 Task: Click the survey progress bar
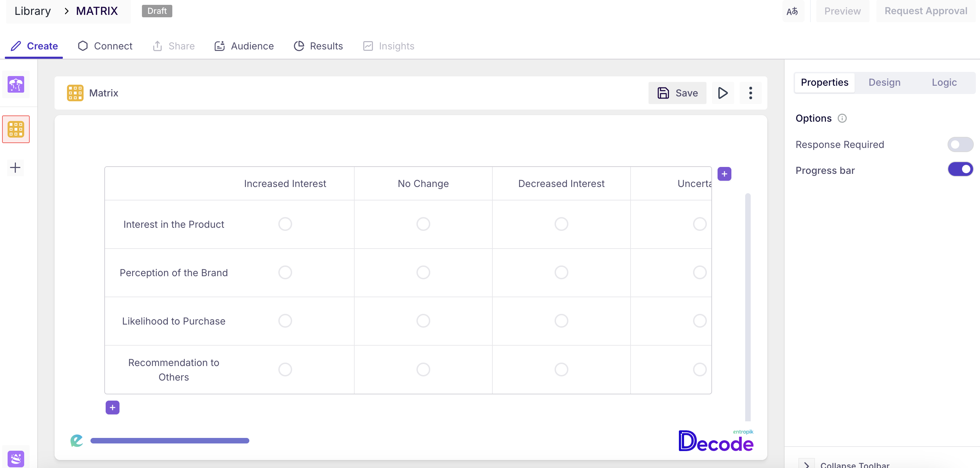pos(170,441)
